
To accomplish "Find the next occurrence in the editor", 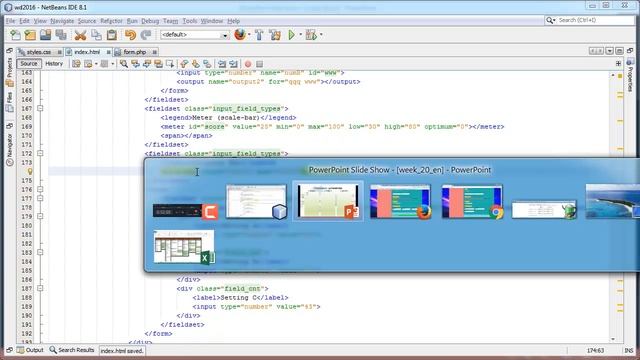I will click(147, 64).
